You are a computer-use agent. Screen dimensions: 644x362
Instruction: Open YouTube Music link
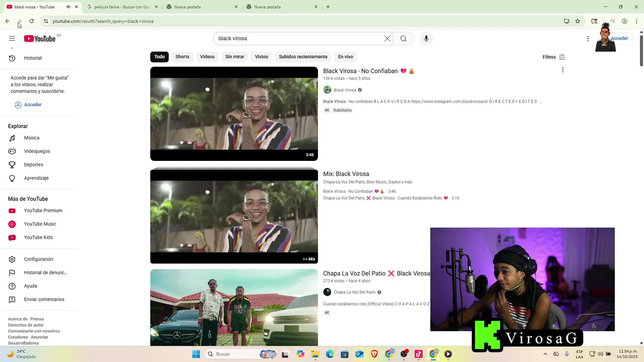39,224
